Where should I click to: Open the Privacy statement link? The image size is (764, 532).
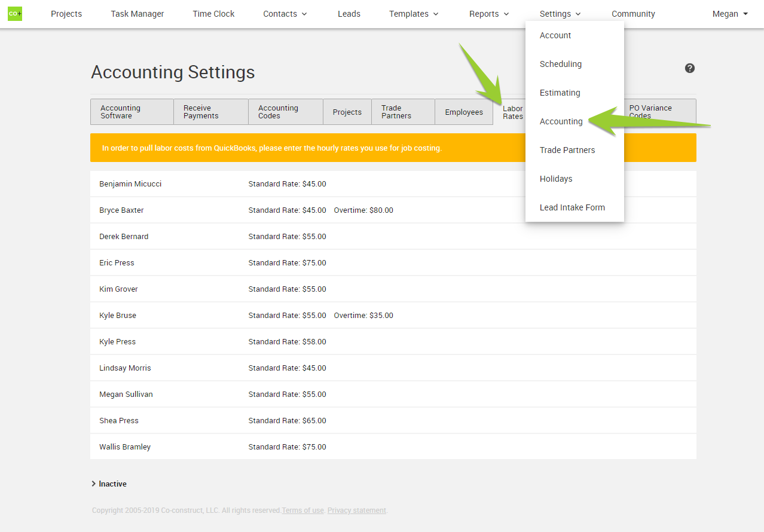pos(356,510)
